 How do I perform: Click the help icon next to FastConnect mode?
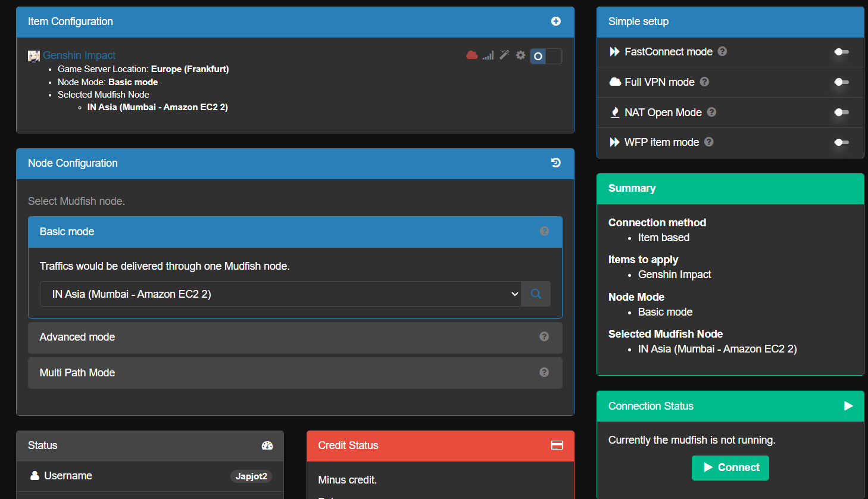pyautogui.click(x=722, y=52)
